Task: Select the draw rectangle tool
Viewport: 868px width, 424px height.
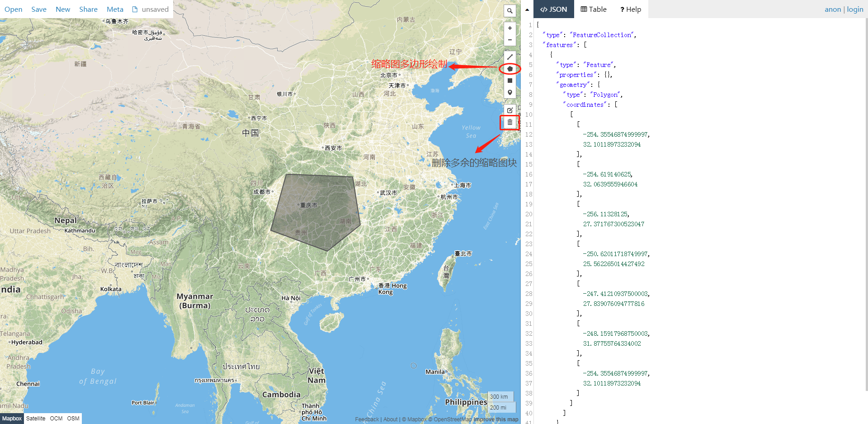Action: [509, 81]
